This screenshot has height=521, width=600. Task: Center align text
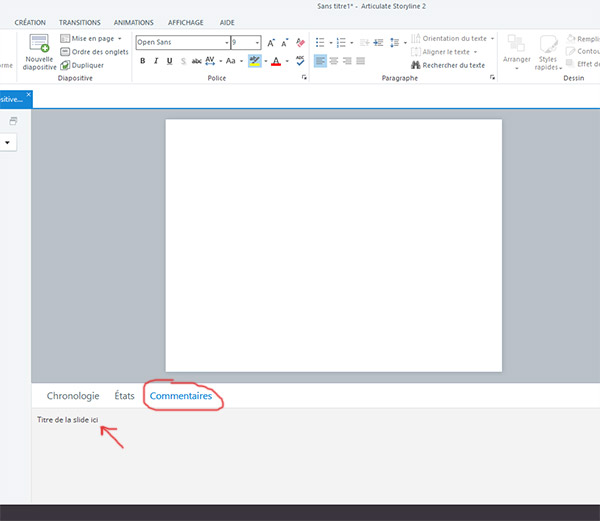click(334, 61)
